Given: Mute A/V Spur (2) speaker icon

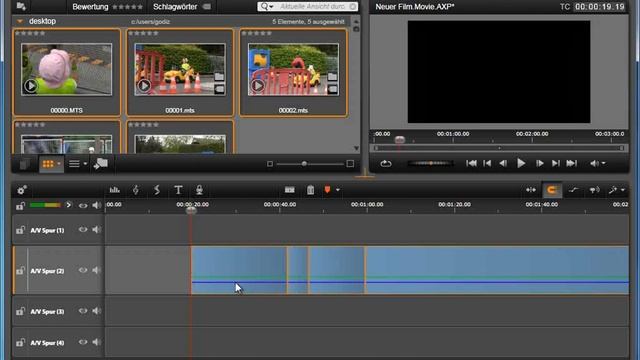Looking at the screenshot, I should 96,270.
